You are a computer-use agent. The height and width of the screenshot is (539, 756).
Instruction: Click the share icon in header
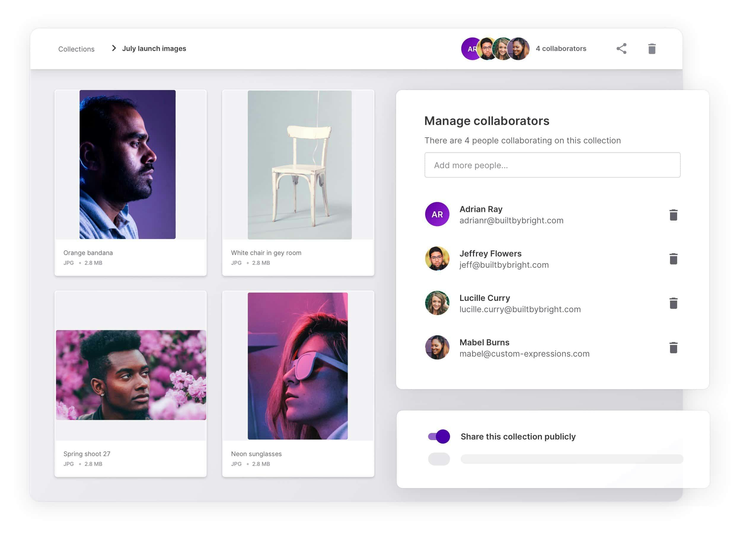[x=621, y=49]
